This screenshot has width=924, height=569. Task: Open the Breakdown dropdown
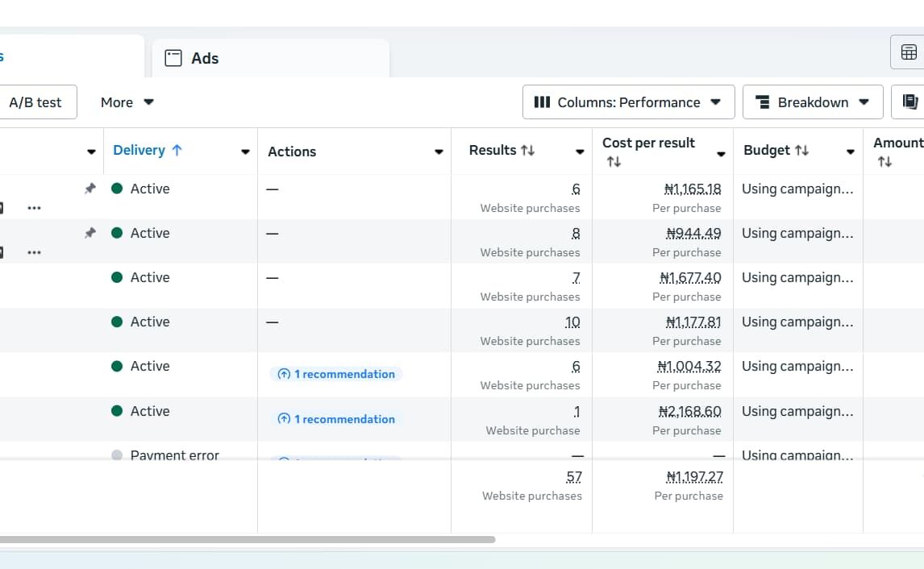(813, 102)
